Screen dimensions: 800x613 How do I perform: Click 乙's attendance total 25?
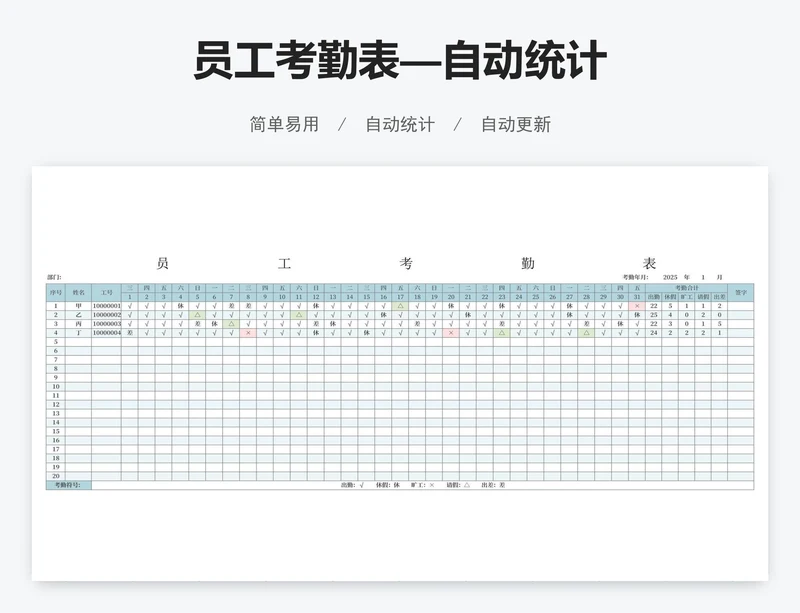[654, 315]
